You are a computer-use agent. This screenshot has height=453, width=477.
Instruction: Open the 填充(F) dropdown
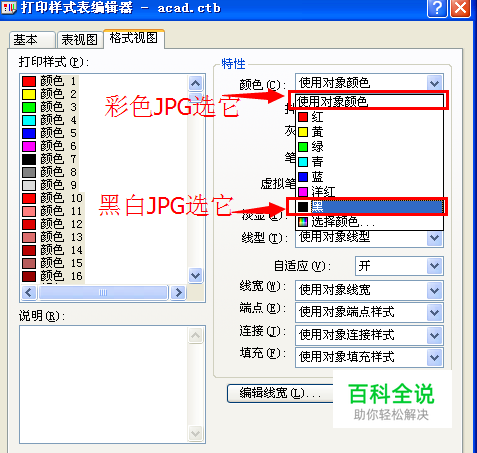434,357
